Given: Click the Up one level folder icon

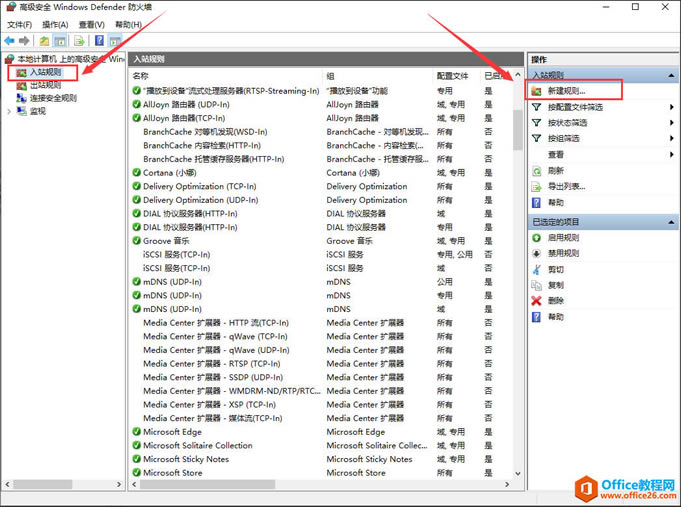Looking at the screenshot, I should 44,41.
